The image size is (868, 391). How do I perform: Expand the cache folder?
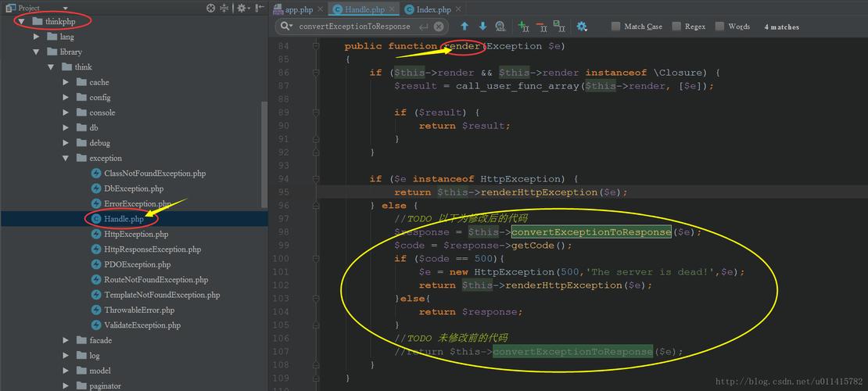(66, 82)
